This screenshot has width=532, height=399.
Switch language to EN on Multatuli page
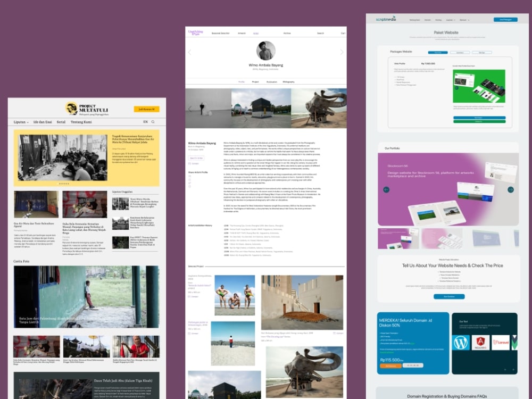[145, 122]
